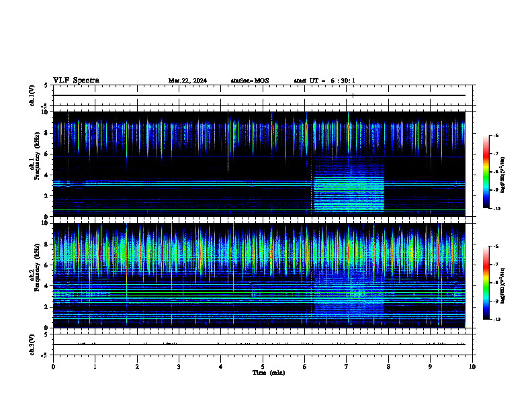Click the "5" tick on the ch.1(V) axis
The width and height of the screenshot is (532, 411).
pyautogui.click(x=46, y=85)
